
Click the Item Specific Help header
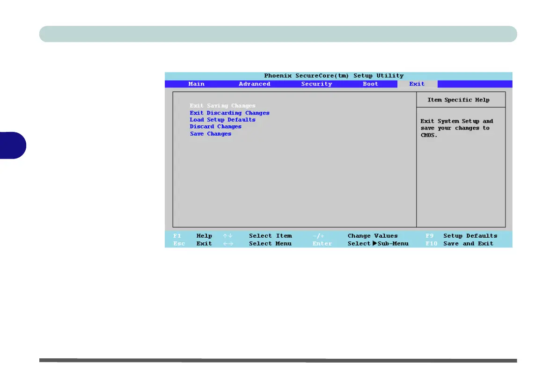tap(458, 100)
